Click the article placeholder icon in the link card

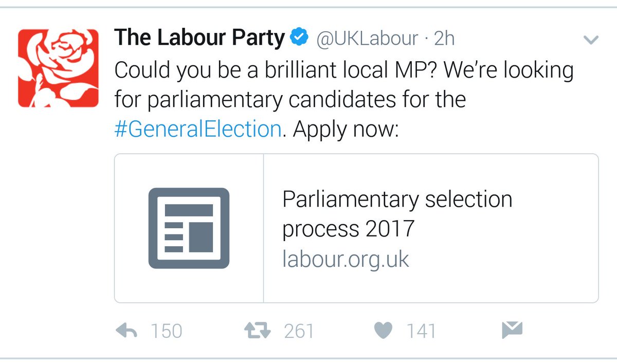(x=189, y=228)
